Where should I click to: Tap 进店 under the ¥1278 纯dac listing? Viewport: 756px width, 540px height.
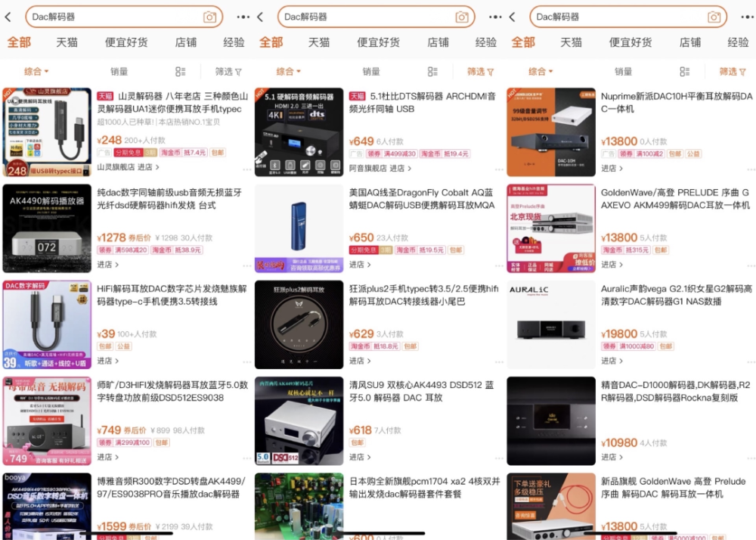tap(108, 265)
